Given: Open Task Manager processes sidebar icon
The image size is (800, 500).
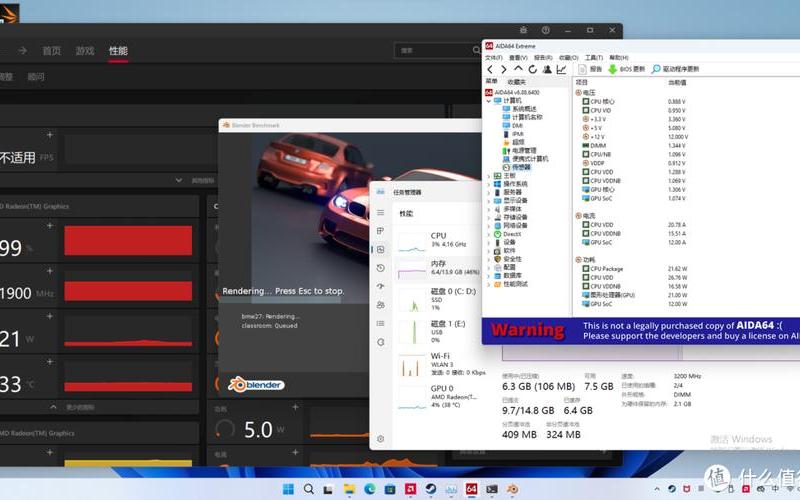Looking at the screenshot, I should tap(381, 231).
